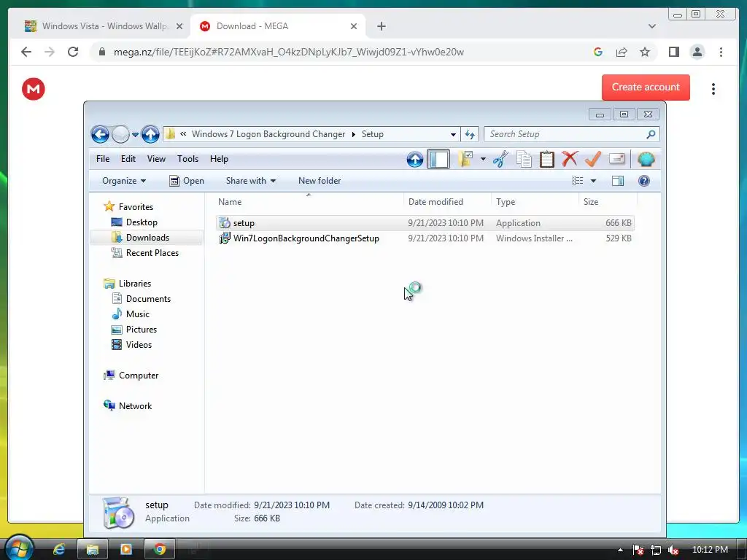Sort by the Type column header

point(535,202)
